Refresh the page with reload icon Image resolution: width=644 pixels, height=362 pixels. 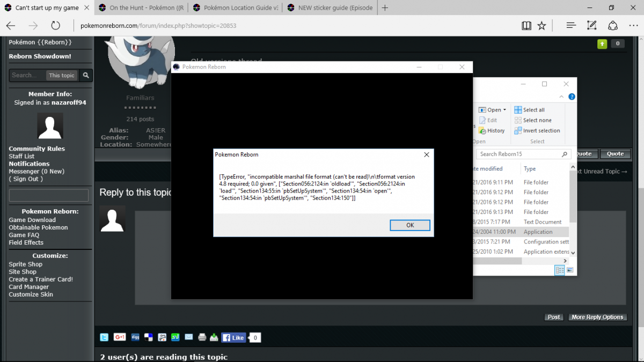[x=55, y=25]
